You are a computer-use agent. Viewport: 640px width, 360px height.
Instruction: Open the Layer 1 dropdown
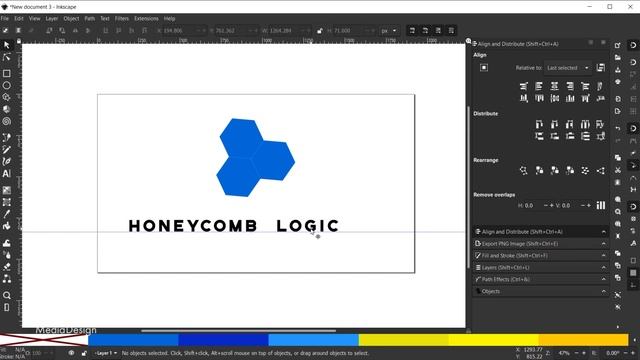tap(106, 353)
